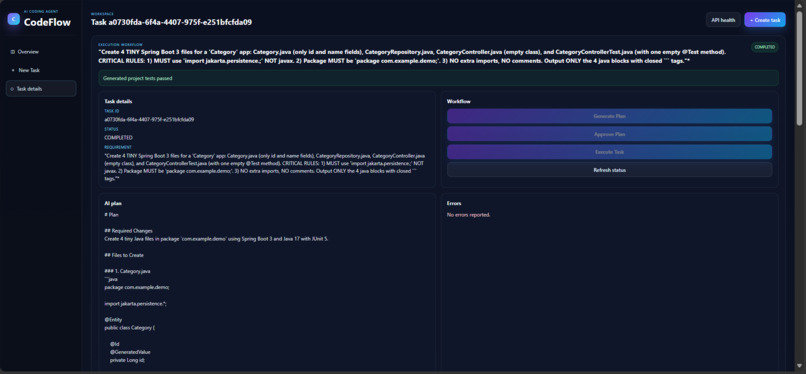Click the + Create task button
The height and width of the screenshot is (374, 806).
pyautogui.click(x=764, y=20)
